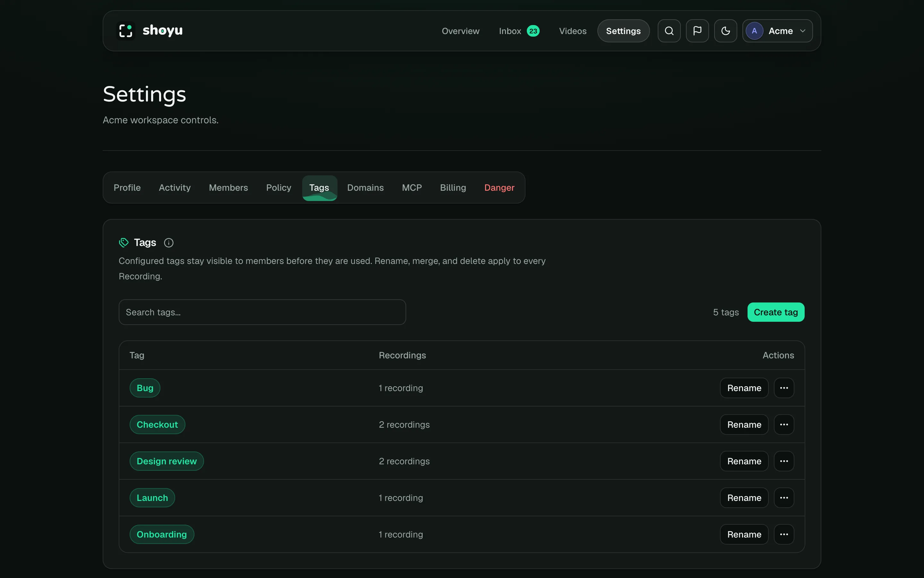Switch to the MCP tab
Screen dimensions: 924x578
(412, 188)
